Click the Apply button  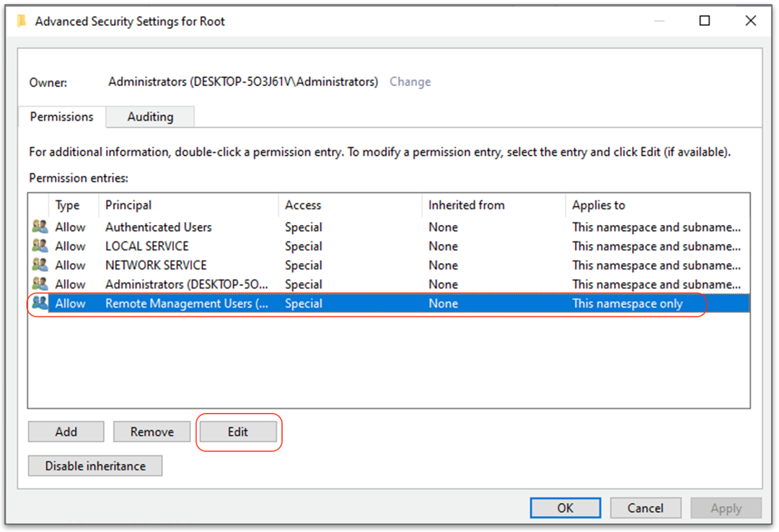[x=726, y=507]
